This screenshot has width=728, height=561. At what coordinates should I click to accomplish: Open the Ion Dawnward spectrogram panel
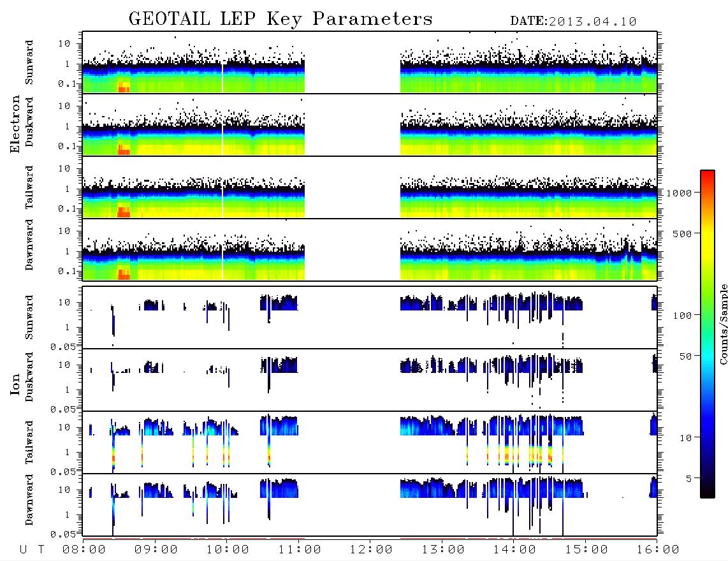pyautogui.click(x=370, y=505)
